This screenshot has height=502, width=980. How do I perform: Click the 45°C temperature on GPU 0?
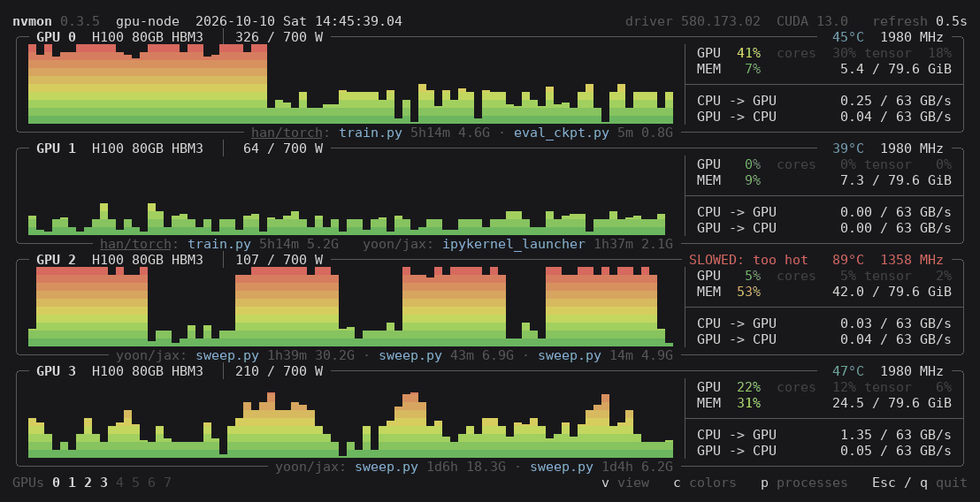tap(848, 37)
